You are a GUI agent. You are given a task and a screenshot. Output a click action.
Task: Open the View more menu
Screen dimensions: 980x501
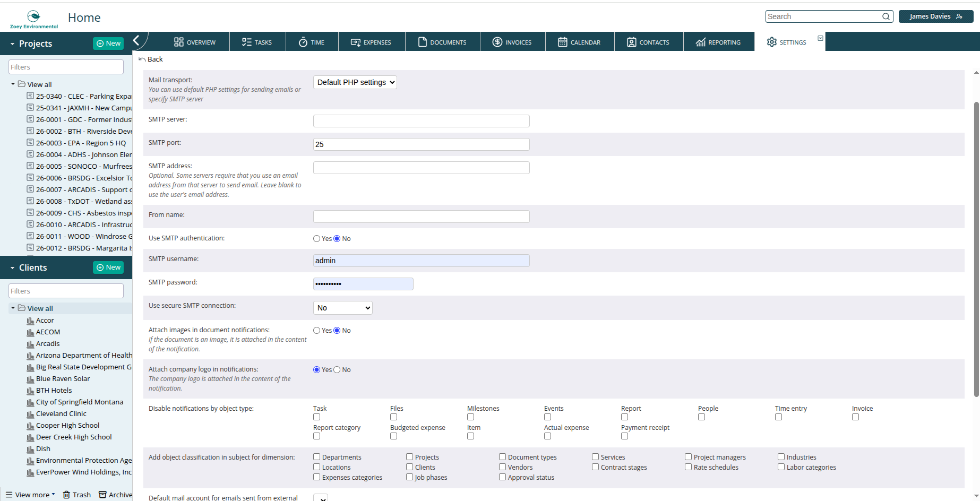30,495
